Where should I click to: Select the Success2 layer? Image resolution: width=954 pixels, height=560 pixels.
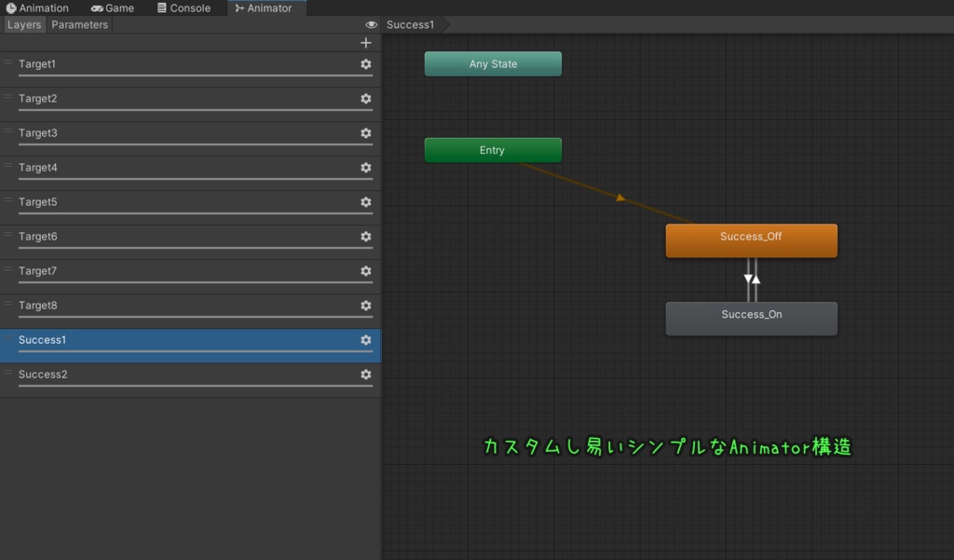190,380
